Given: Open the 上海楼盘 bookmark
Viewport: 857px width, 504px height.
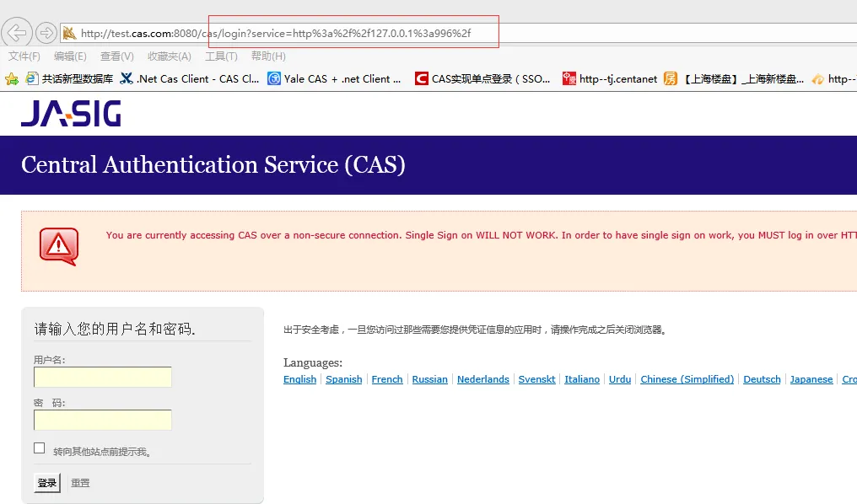Looking at the screenshot, I should [x=734, y=78].
